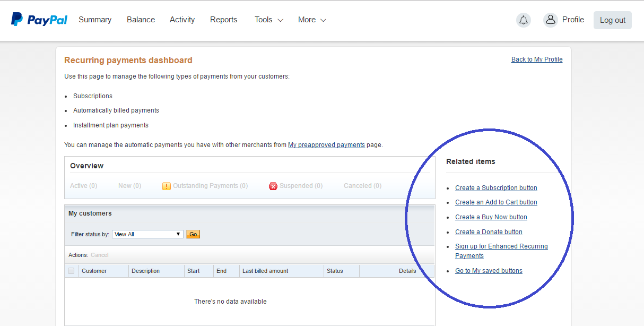The image size is (644, 326).
Task: Sign up for Enhanced Recurring Payments link
Action: click(x=501, y=251)
